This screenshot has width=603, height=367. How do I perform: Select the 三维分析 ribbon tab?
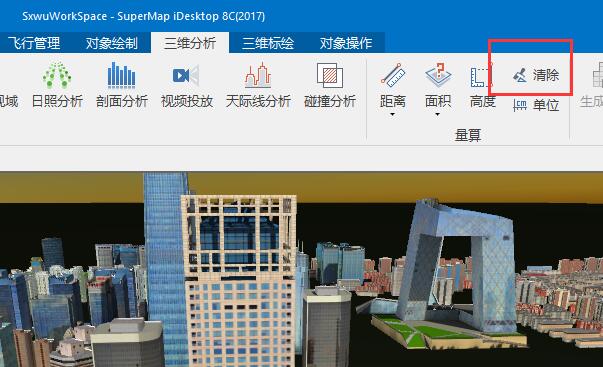(x=190, y=43)
